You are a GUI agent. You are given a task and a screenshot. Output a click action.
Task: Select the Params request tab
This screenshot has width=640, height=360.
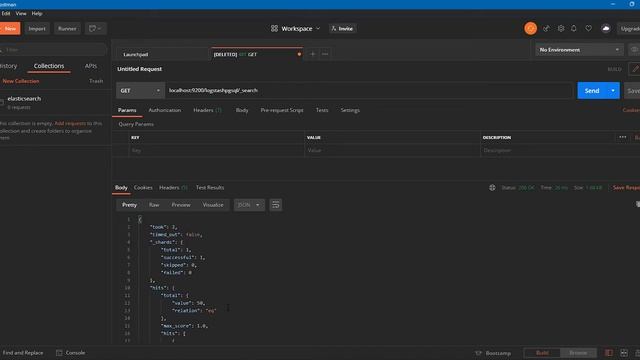[x=127, y=110]
